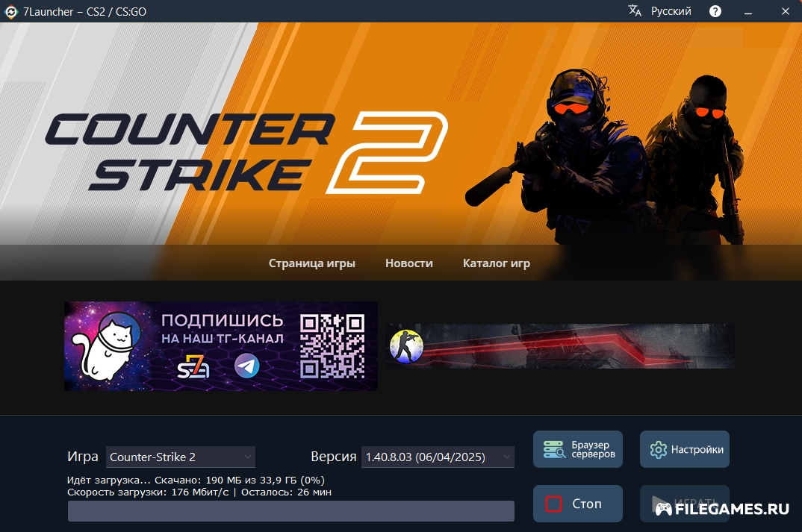Change the Русский language setting
Image resolution: width=802 pixels, height=532 pixels.
[x=671, y=11]
